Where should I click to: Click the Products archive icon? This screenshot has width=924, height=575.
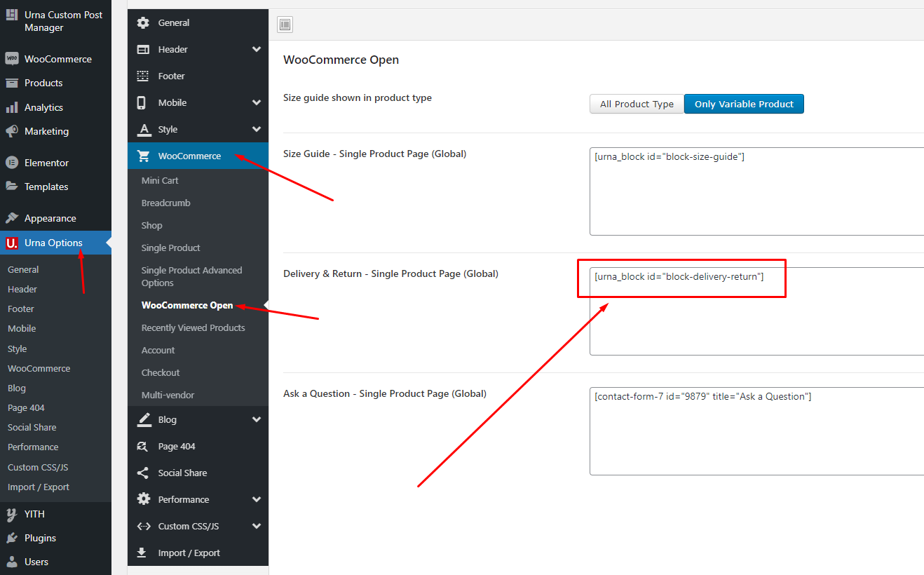(11, 83)
